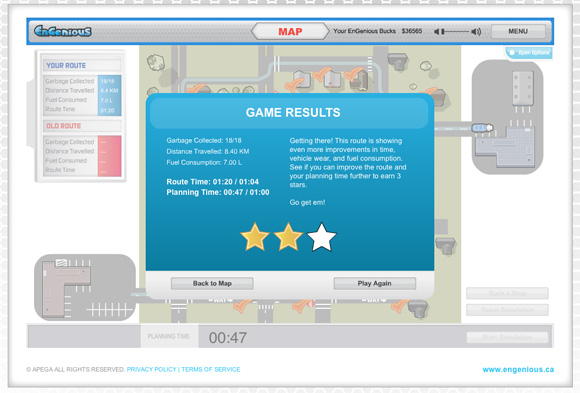
Task: Adjust the volume slider track
Action: coord(455,32)
